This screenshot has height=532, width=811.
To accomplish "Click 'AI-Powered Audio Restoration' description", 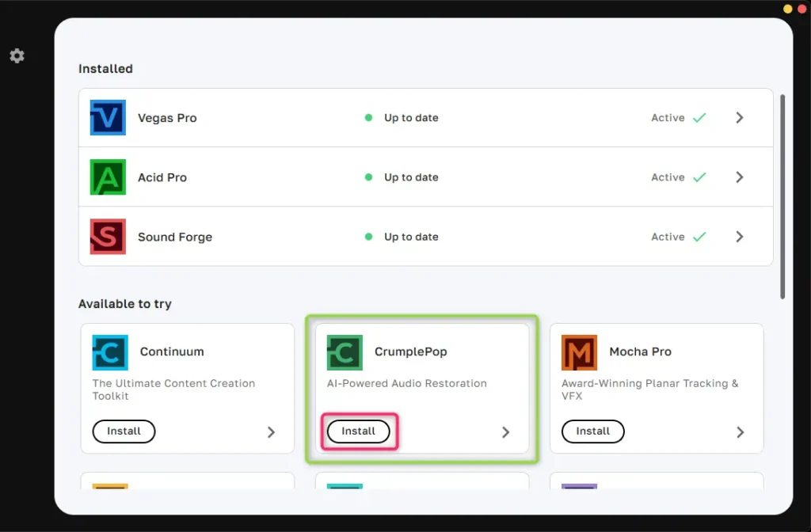I will coord(406,383).
